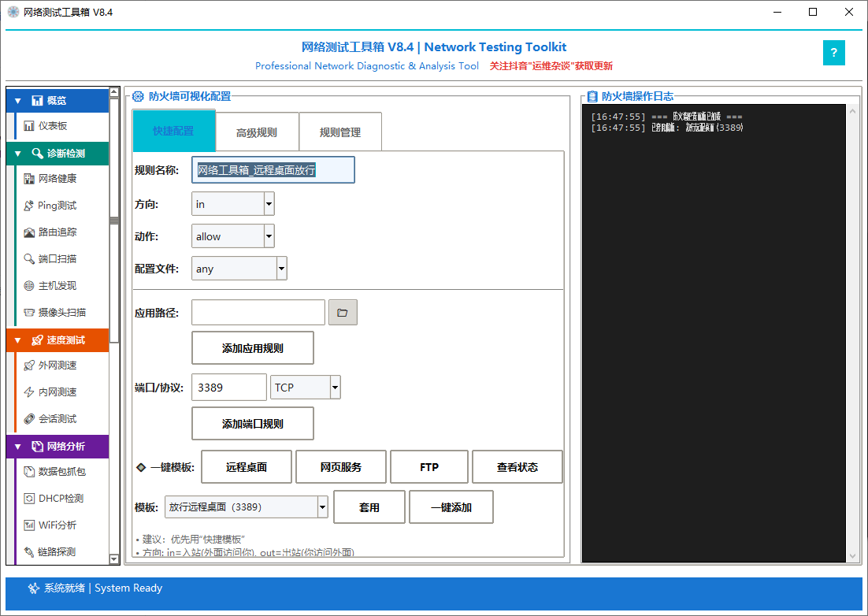Open the 配置文件 profile dropdown
The height and width of the screenshot is (616, 868).
pos(282,269)
